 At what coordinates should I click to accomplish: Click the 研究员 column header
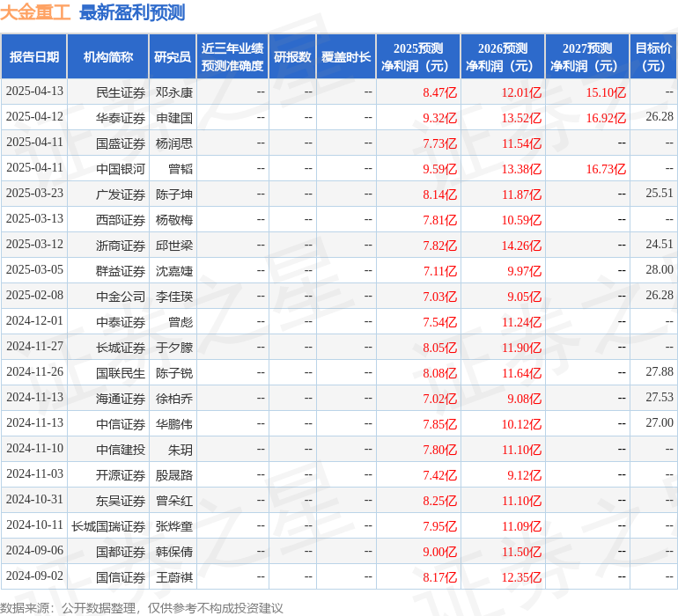(x=173, y=57)
